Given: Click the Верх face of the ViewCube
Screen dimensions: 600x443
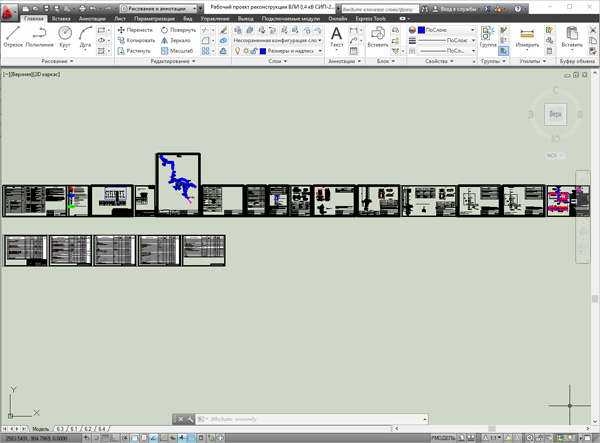Looking at the screenshot, I should 555,114.
